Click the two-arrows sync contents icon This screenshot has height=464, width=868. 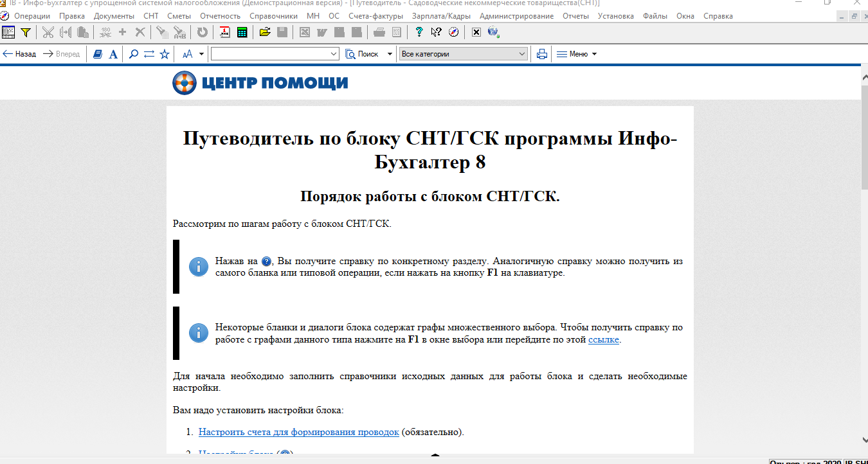[149, 54]
